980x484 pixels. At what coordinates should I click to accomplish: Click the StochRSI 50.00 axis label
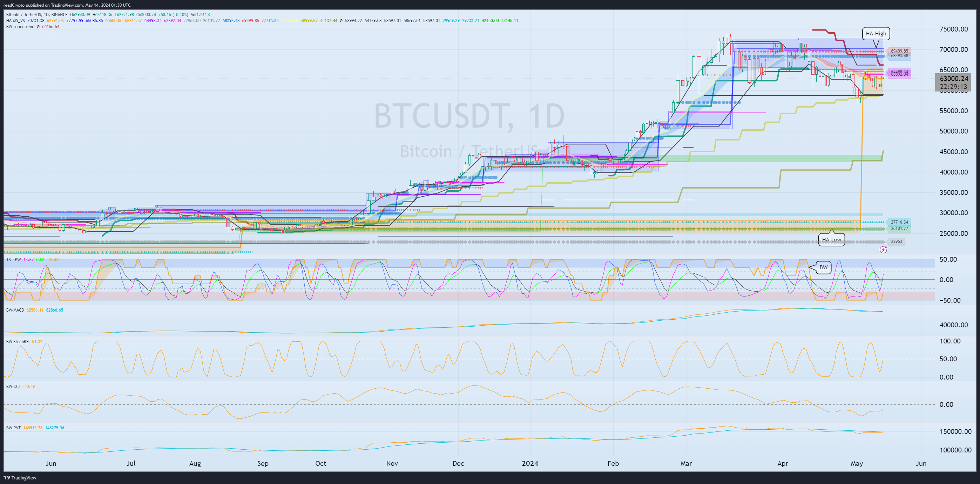click(x=948, y=359)
